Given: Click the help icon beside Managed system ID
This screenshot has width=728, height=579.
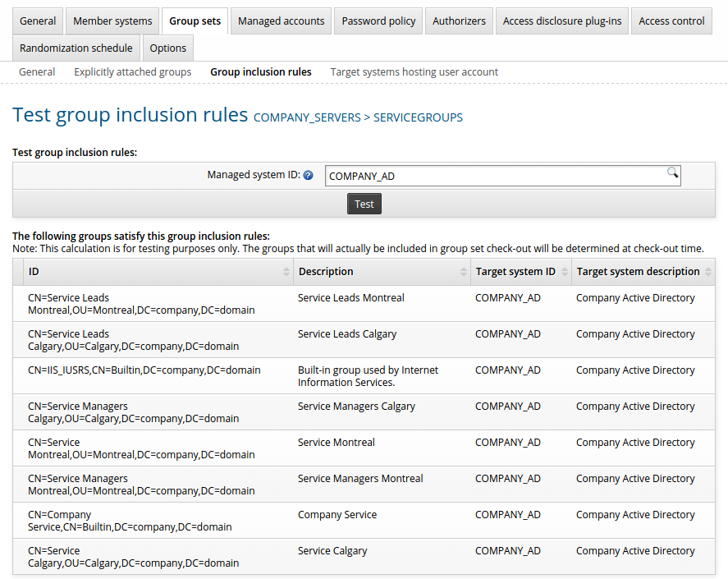Looking at the screenshot, I should (309, 176).
